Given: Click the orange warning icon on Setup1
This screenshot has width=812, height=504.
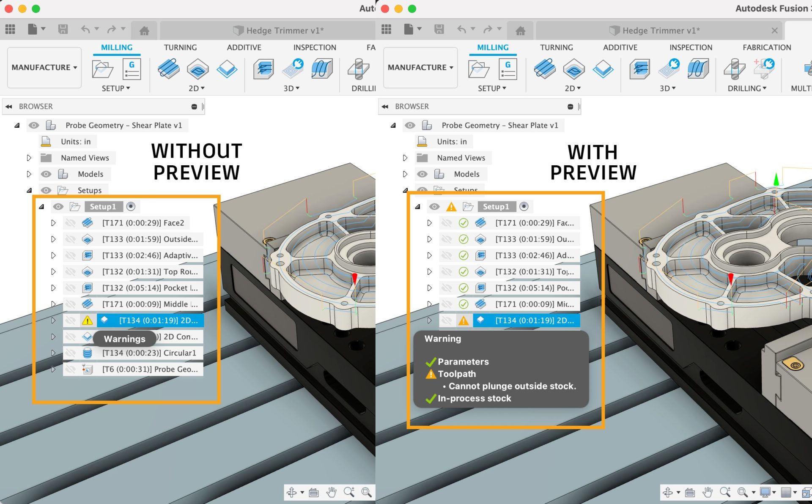Looking at the screenshot, I should (451, 207).
